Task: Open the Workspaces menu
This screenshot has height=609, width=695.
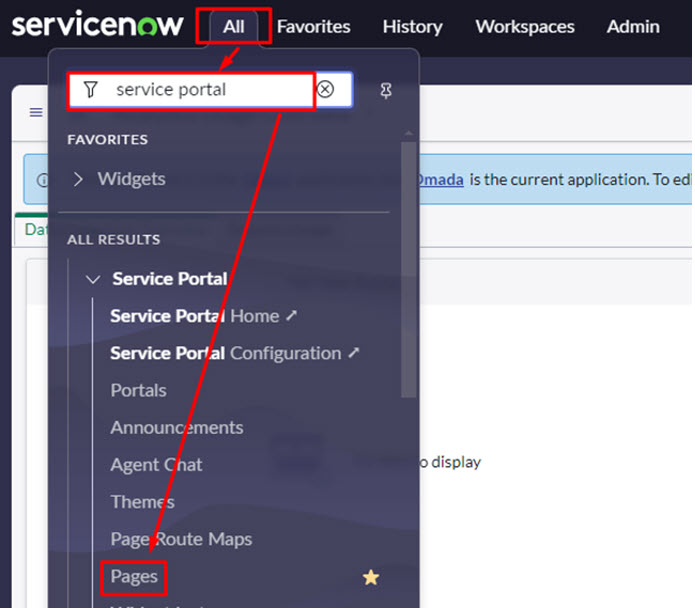Action: [x=525, y=27]
